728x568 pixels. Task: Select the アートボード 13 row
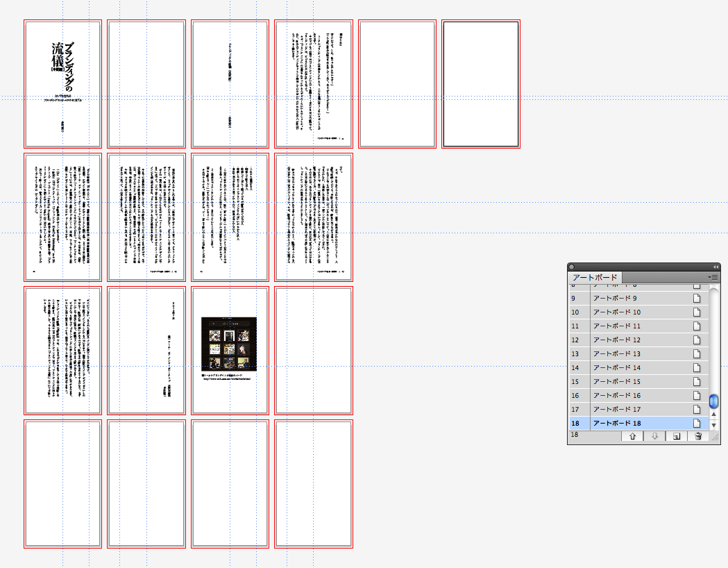click(x=639, y=354)
